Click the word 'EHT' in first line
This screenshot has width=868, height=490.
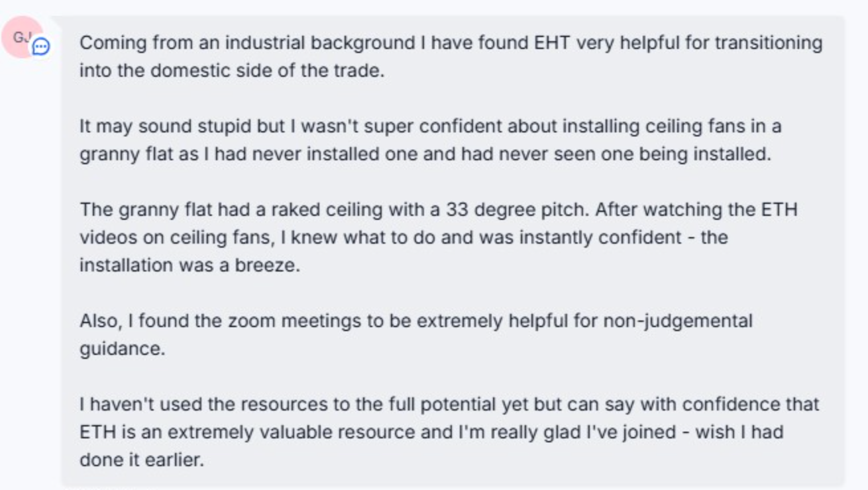tap(552, 43)
